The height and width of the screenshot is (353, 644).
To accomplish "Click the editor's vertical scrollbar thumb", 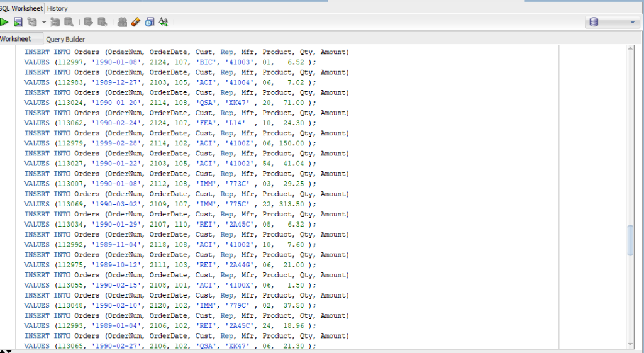I will pos(630,241).
